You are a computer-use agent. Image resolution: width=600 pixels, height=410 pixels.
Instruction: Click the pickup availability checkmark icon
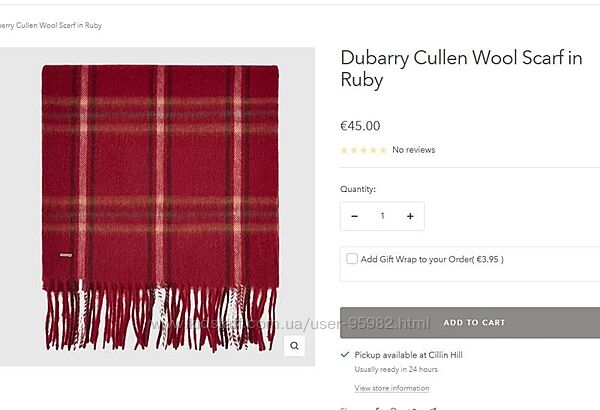345,354
